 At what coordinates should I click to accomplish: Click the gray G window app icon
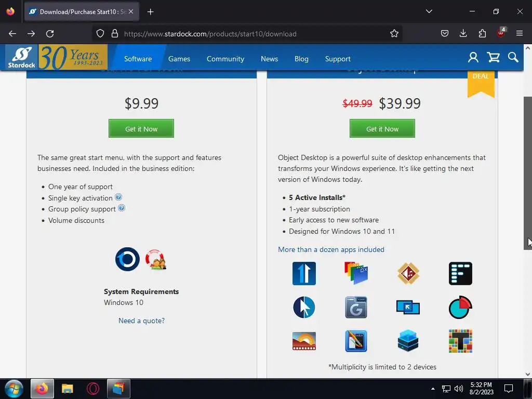pos(356,308)
